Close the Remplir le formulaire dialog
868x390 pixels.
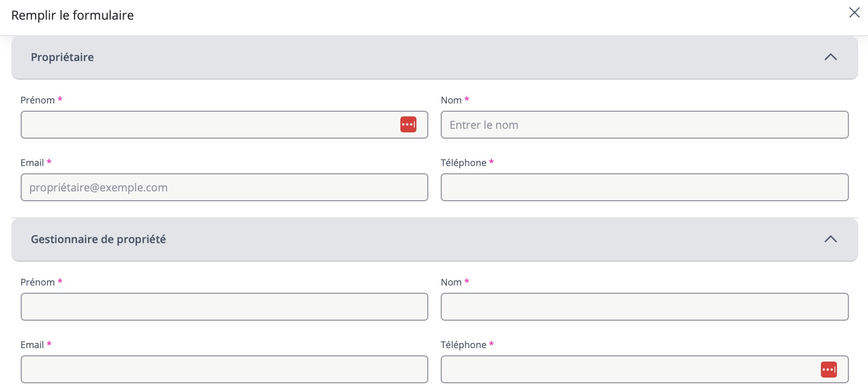click(x=854, y=13)
